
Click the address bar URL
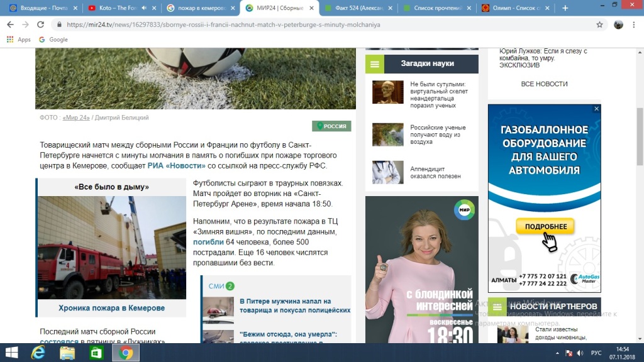223,25
